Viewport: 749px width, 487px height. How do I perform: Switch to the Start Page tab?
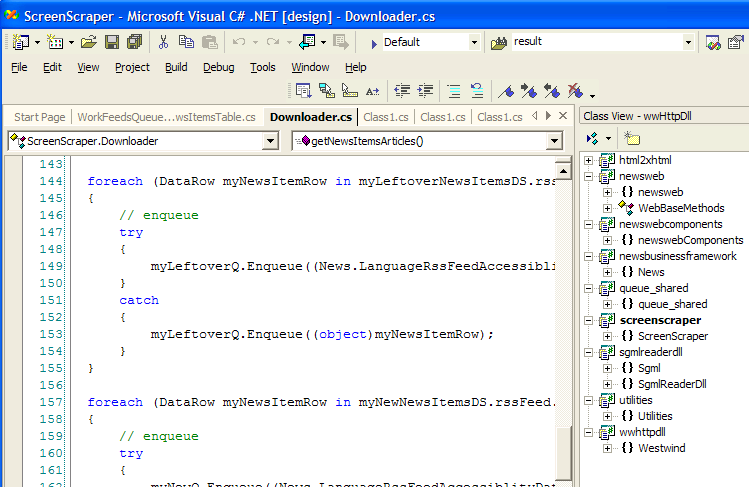click(x=39, y=117)
